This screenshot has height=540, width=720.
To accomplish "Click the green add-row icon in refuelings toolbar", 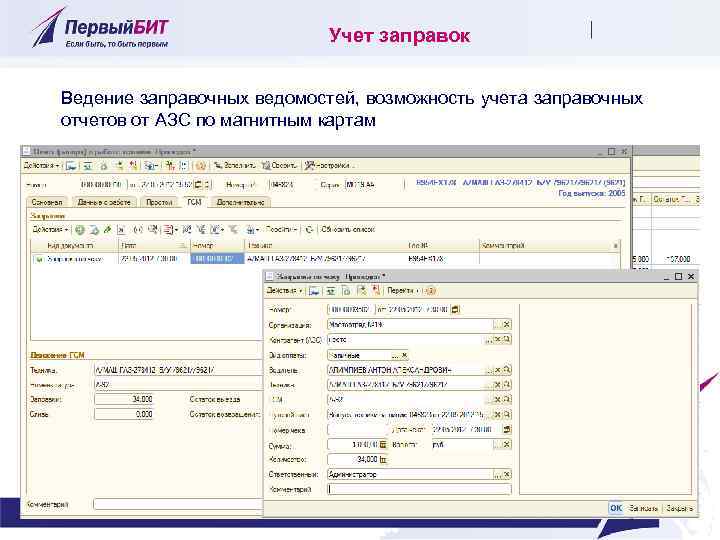I will (80, 229).
